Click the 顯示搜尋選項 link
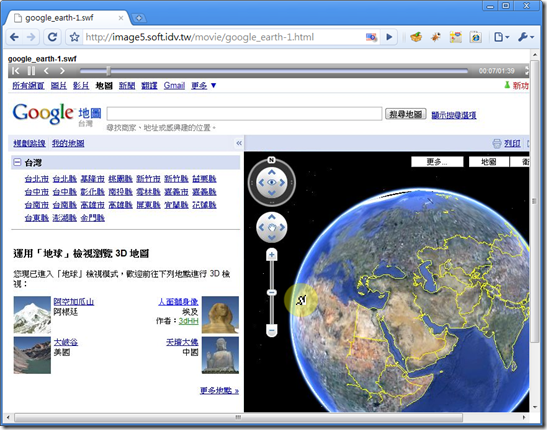This screenshot has width=547, height=430. click(x=454, y=115)
